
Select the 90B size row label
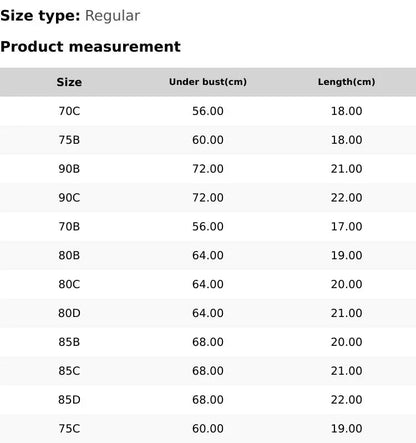pos(69,169)
